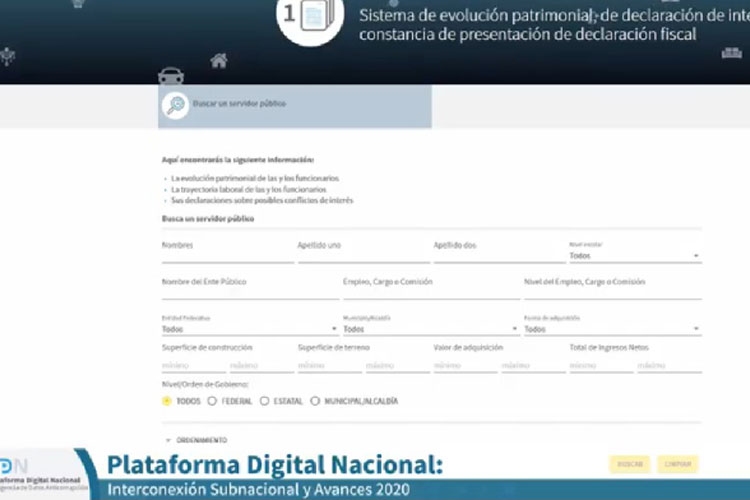Focus the Apellido uno input field

click(364, 252)
